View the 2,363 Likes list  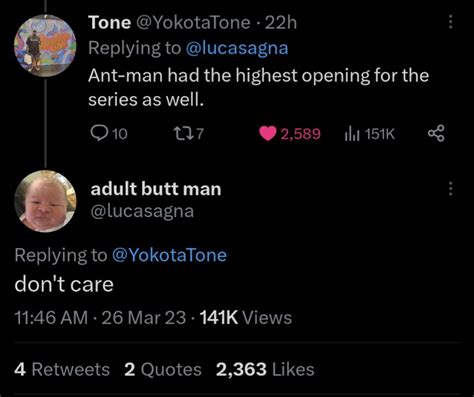[x=265, y=369]
